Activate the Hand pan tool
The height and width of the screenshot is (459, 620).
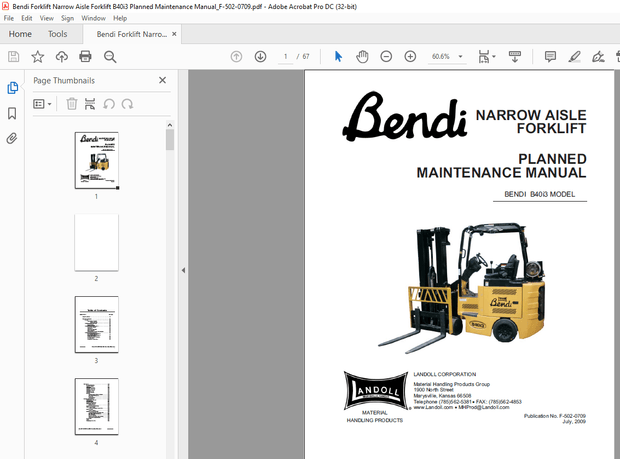point(362,57)
